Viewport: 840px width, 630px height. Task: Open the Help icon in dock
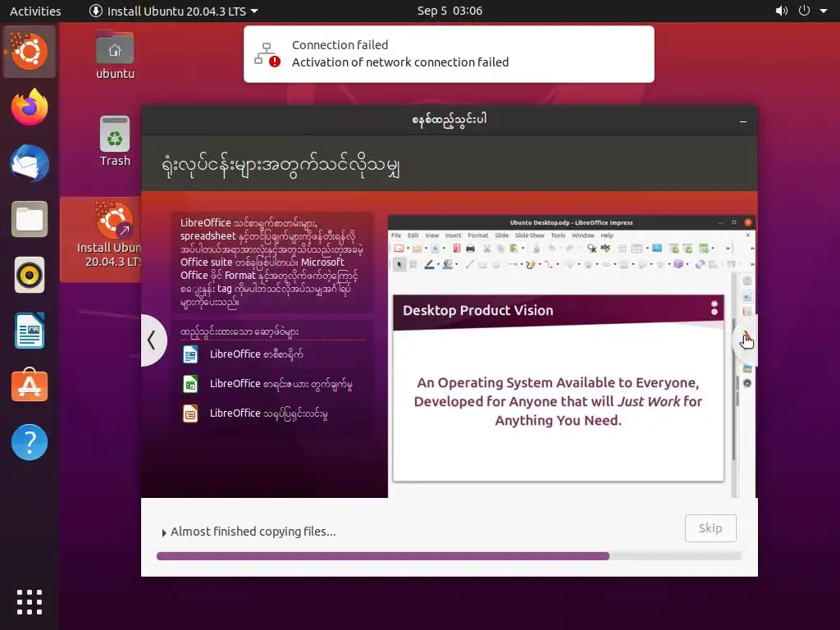click(30, 442)
